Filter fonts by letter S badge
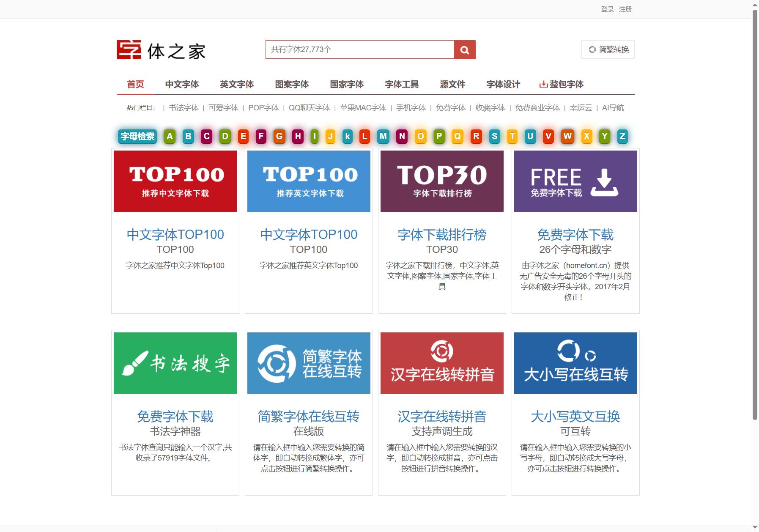Image resolution: width=759 pixels, height=532 pixels. 494,136
